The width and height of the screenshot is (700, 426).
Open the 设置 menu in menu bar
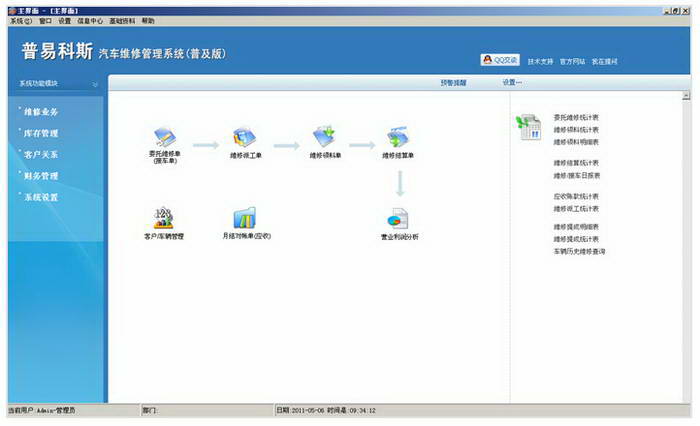pos(64,21)
